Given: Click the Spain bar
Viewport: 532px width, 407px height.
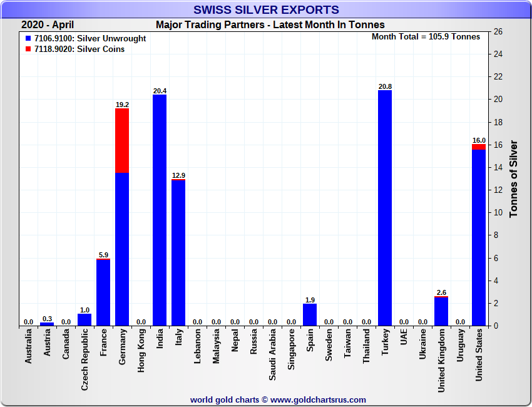Looking at the screenshot, I should pyautogui.click(x=310, y=315).
